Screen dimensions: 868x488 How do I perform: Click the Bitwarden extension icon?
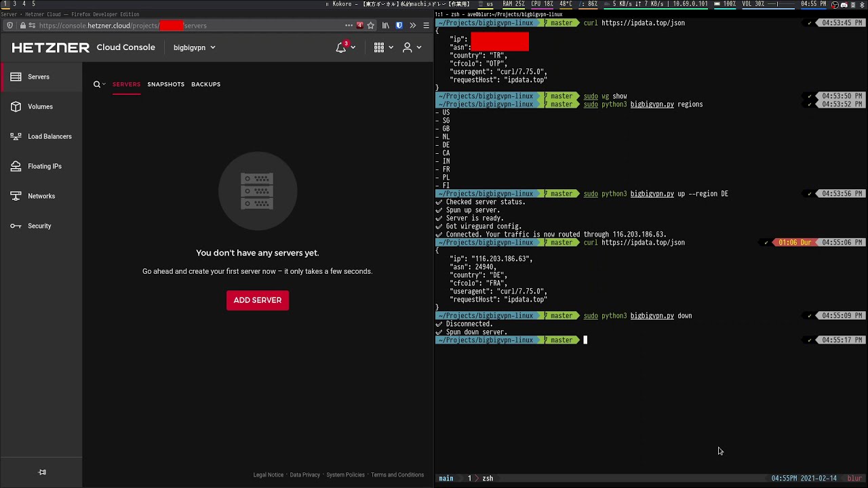click(x=399, y=26)
